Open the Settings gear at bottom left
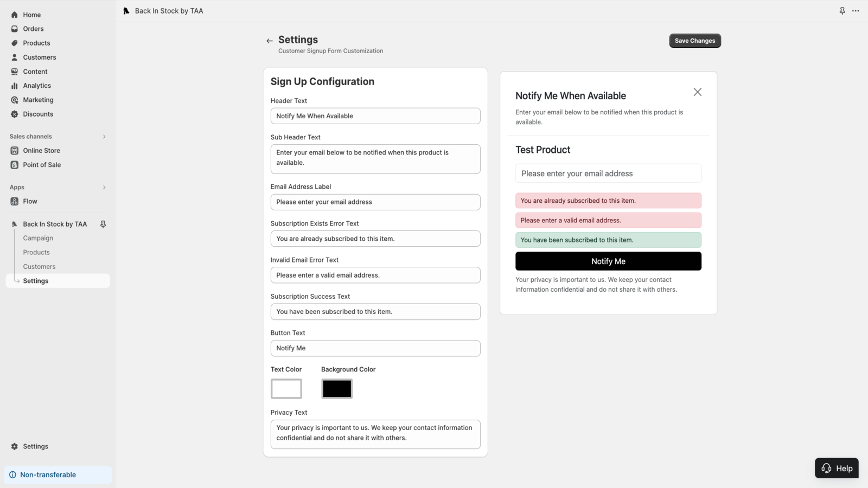The image size is (868, 488). coord(15,446)
